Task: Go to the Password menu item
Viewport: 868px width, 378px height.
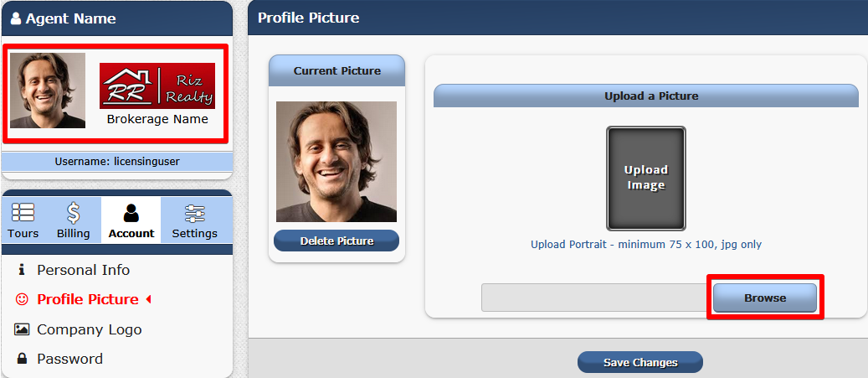Action: pos(69,359)
